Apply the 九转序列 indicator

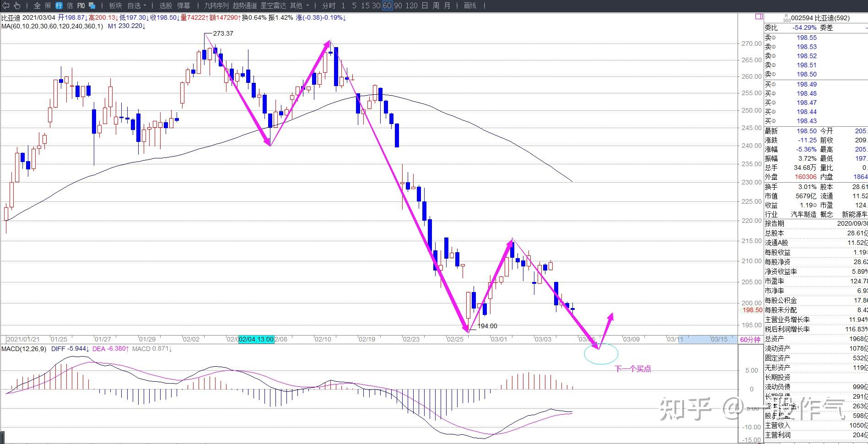pyautogui.click(x=216, y=5)
